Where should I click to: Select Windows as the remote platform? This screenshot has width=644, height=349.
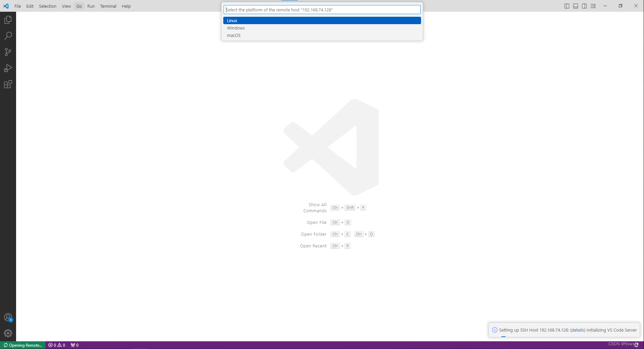[x=322, y=28]
